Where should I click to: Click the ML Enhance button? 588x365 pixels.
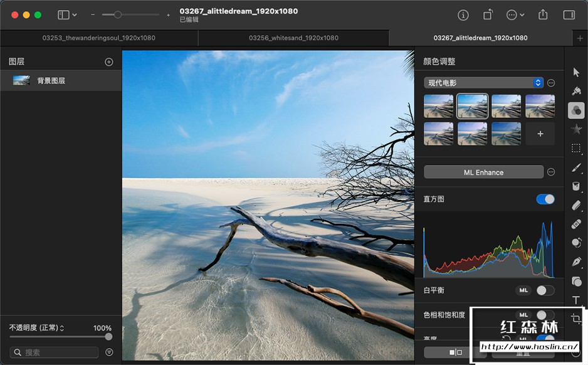click(483, 172)
